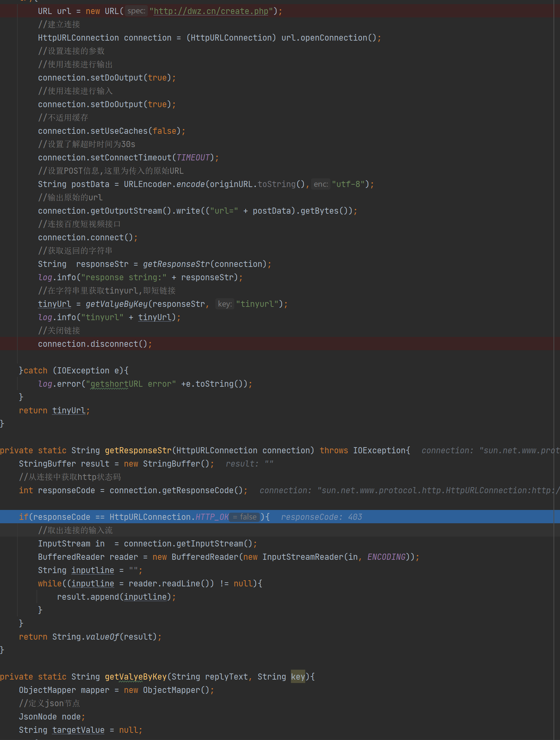Click the result.append(inputline) statement
This screenshot has width=560, height=740.
tap(116, 597)
